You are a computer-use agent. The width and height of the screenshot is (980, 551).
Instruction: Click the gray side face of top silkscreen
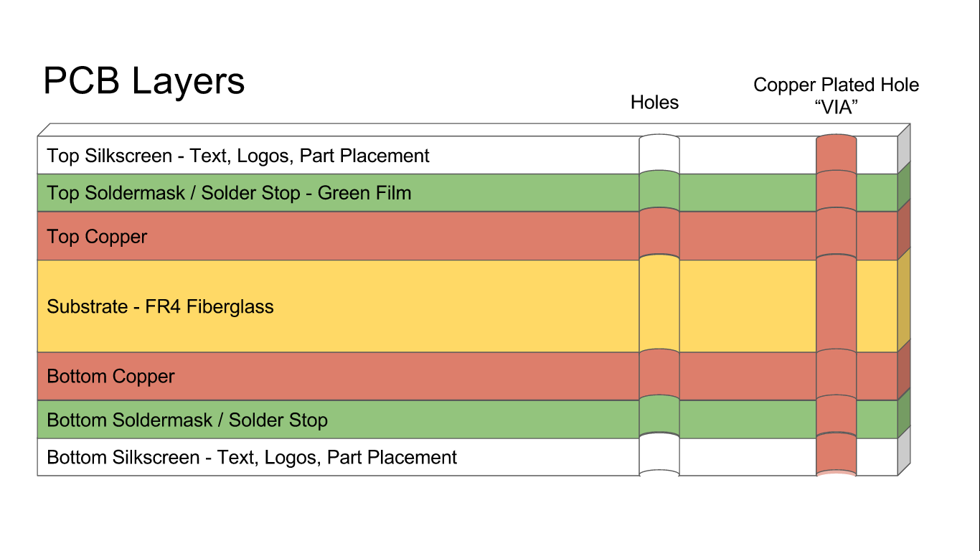click(904, 149)
